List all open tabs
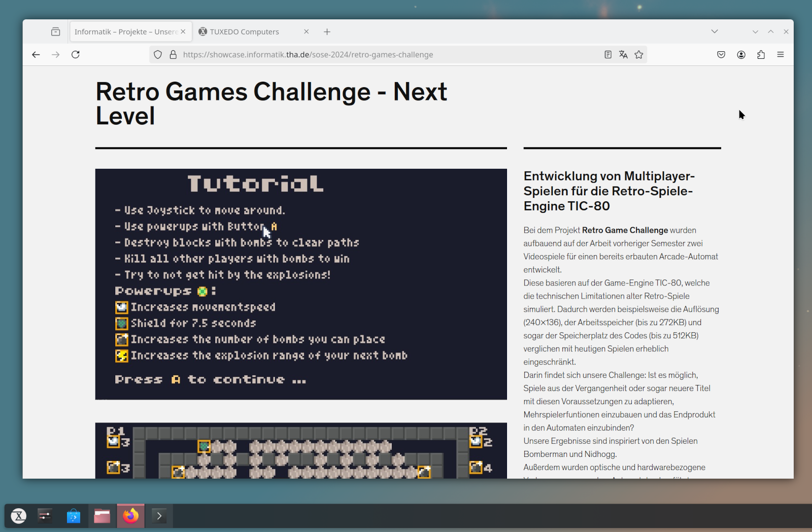 coord(715,31)
